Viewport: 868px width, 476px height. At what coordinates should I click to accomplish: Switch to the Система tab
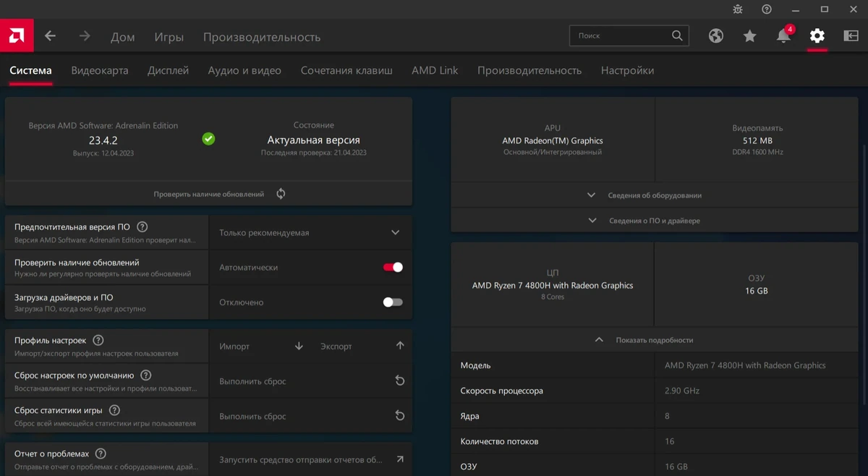pyautogui.click(x=30, y=70)
